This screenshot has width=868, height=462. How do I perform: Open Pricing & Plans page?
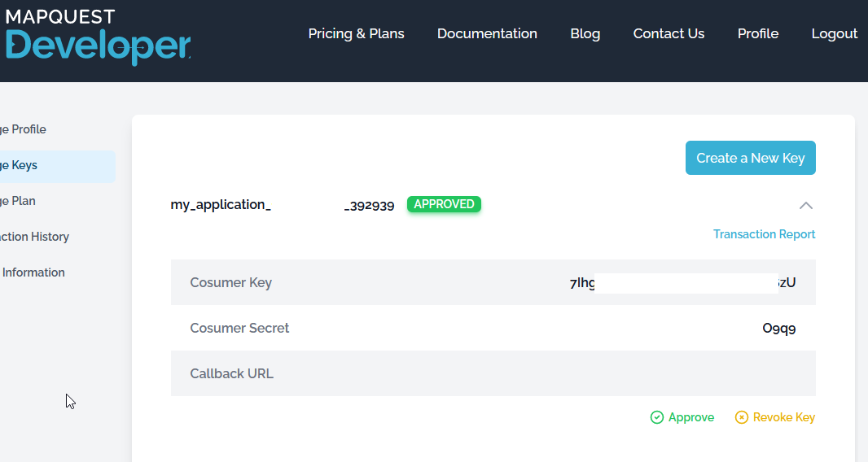pyautogui.click(x=356, y=33)
